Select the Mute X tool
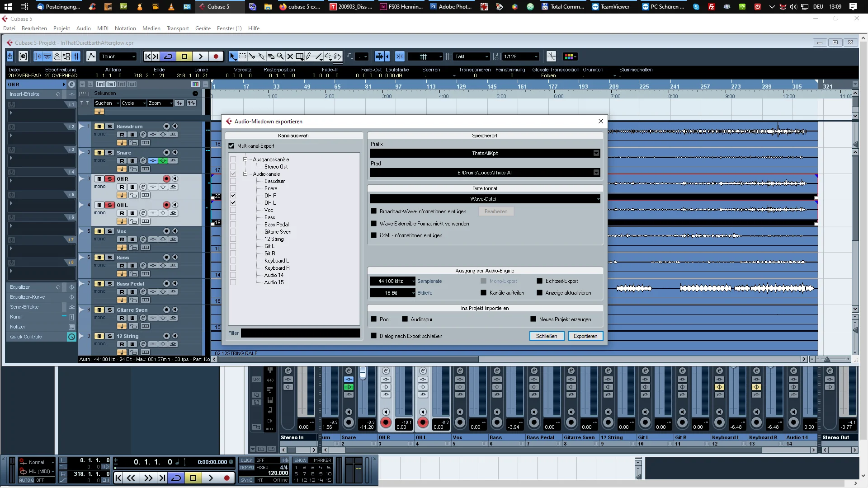Viewport: 868px width, 488px height. point(290,56)
